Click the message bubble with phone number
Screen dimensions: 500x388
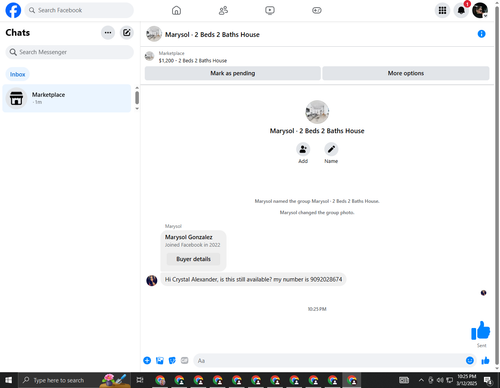[253, 279]
